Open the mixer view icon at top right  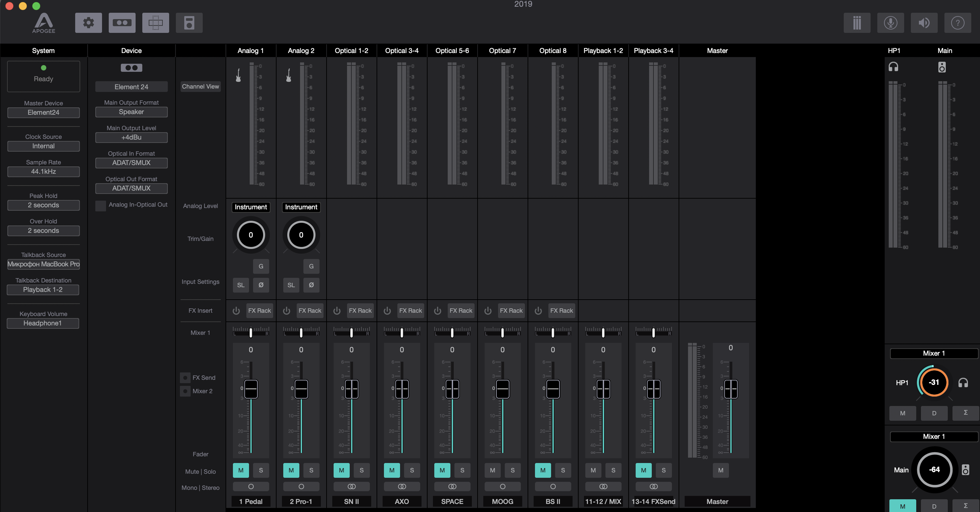coord(857,23)
